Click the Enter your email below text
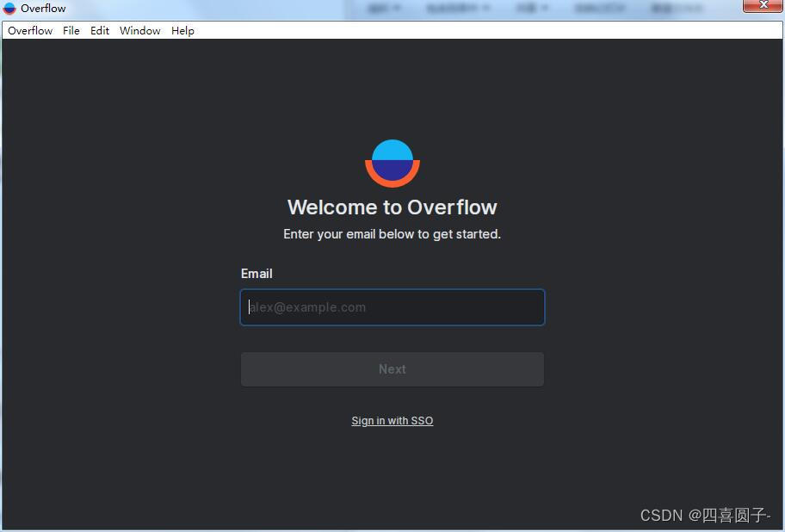 click(x=392, y=234)
